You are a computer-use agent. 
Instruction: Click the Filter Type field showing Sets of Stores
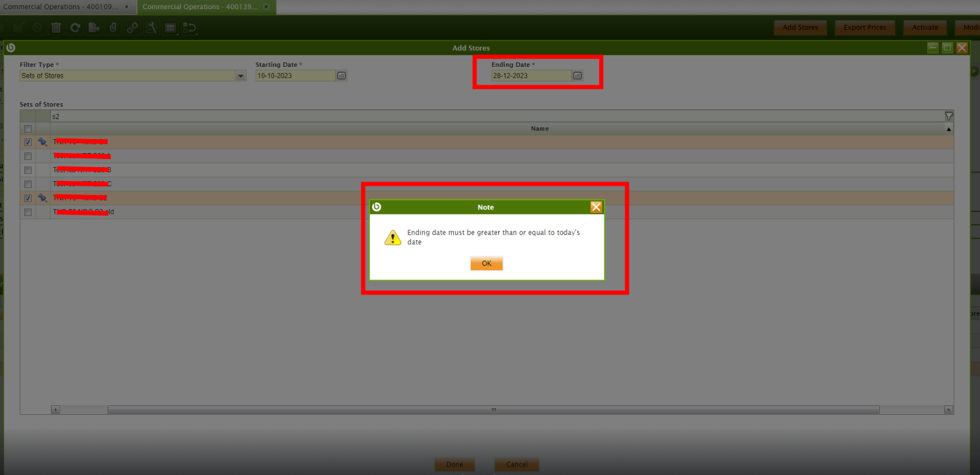[x=128, y=76]
